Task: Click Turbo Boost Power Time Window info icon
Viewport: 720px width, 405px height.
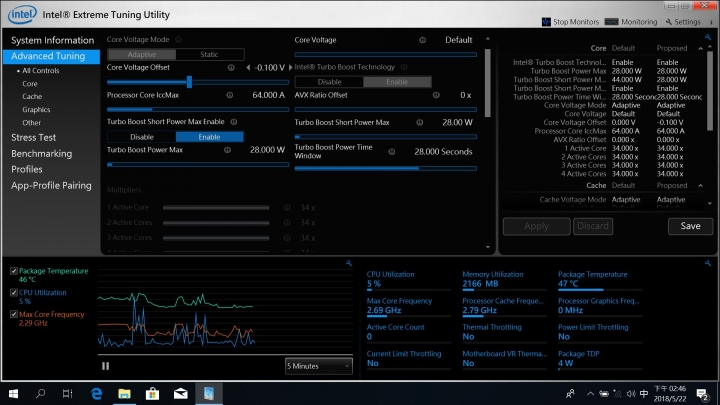Action: (392, 152)
